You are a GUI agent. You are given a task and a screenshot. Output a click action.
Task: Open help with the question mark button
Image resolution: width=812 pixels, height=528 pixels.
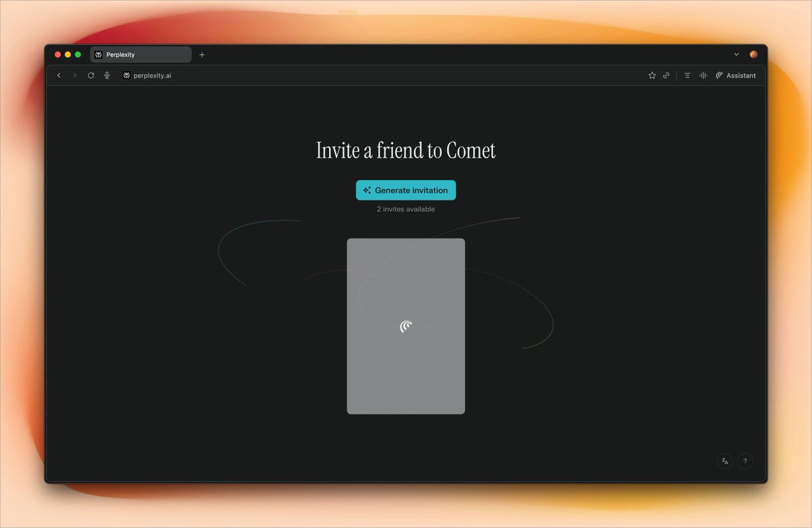tap(745, 461)
